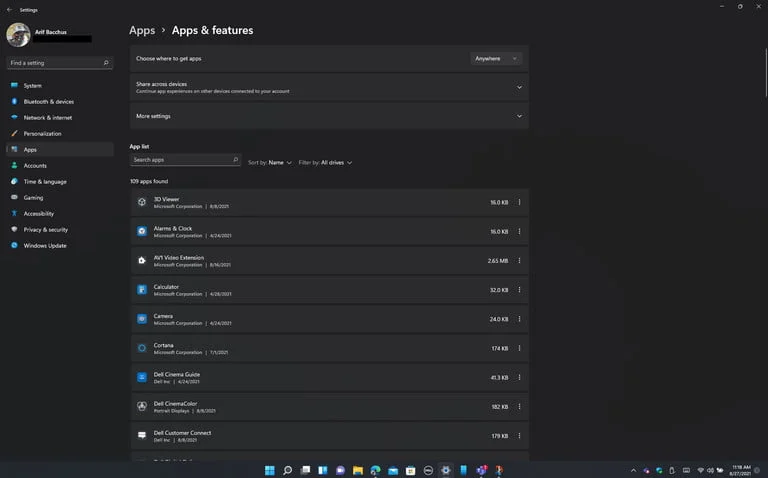Open taskbar Search
Screen dimensions: 768x478
click(288, 470)
